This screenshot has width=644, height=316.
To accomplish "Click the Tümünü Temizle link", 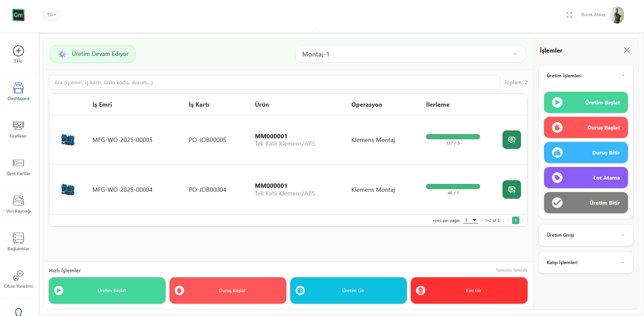I will click(x=512, y=270).
